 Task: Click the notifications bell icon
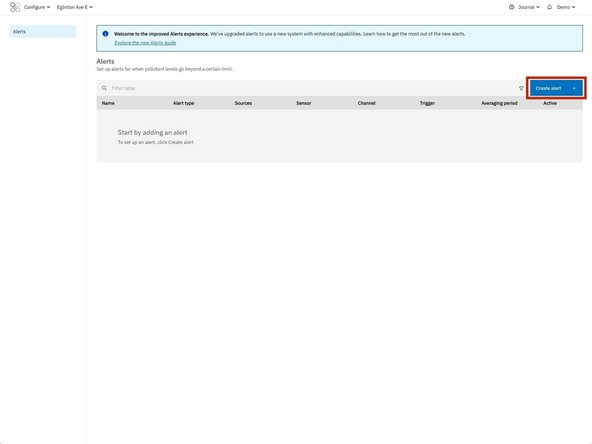click(549, 7)
